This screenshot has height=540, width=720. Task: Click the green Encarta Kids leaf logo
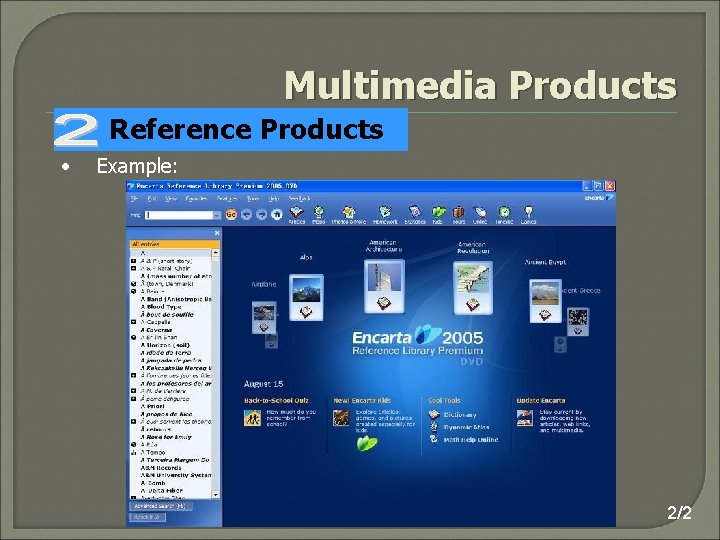pos(367,444)
